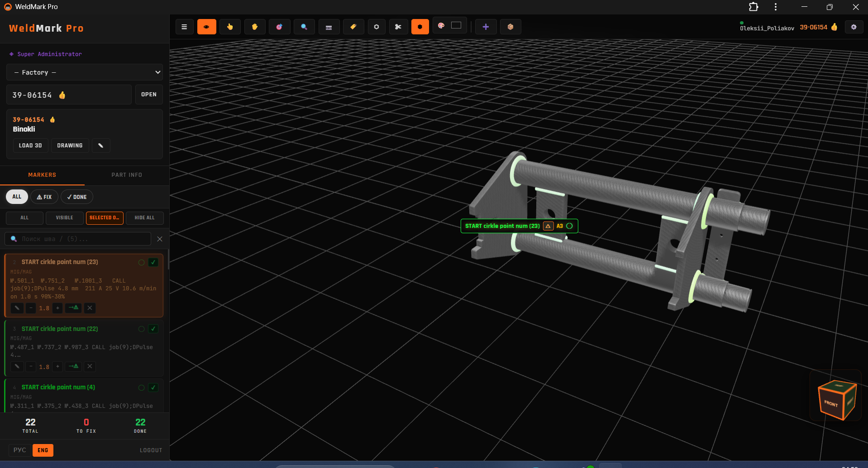Click the weld marker search field
The image size is (868, 468).
(x=78, y=239)
